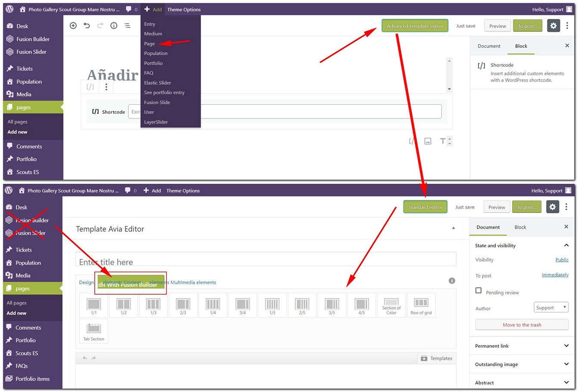578x392 pixels.
Task: Click Just save in the lower screenshot
Action: click(465, 207)
